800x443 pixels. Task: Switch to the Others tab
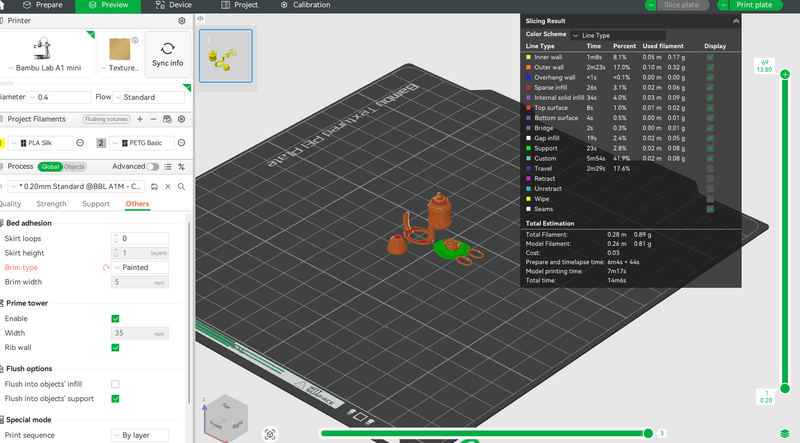(x=137, y=204)
